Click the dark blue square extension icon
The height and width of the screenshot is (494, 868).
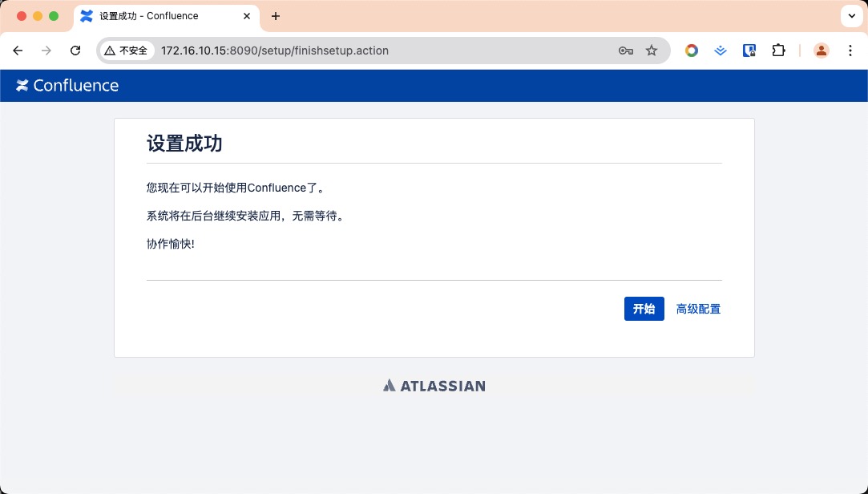tap(749, 51)
